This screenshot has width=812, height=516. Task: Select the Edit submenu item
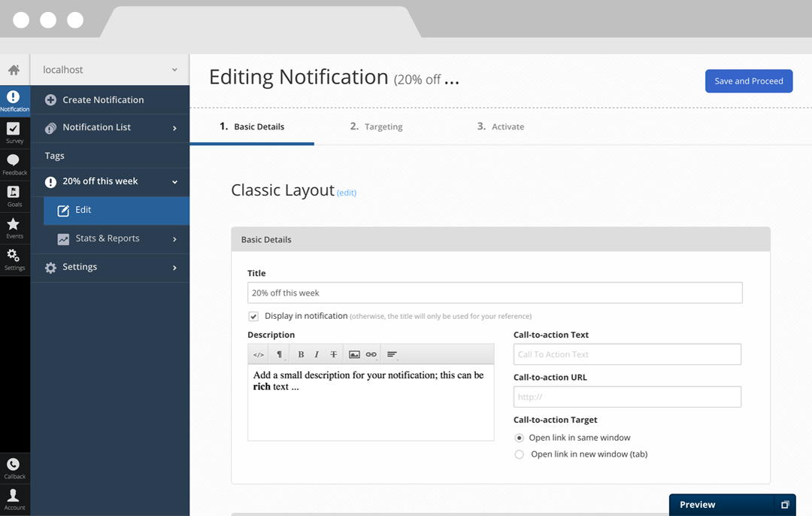[117, 211]
